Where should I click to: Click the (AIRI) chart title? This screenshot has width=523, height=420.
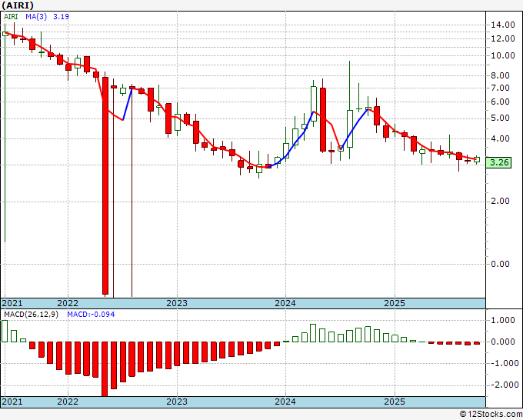coord(18,5)
